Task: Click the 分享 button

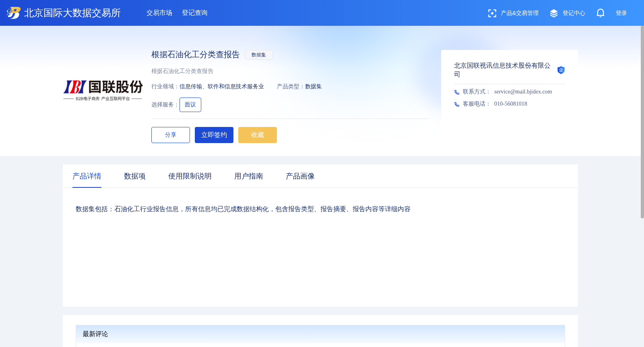Action: [171, 135]
